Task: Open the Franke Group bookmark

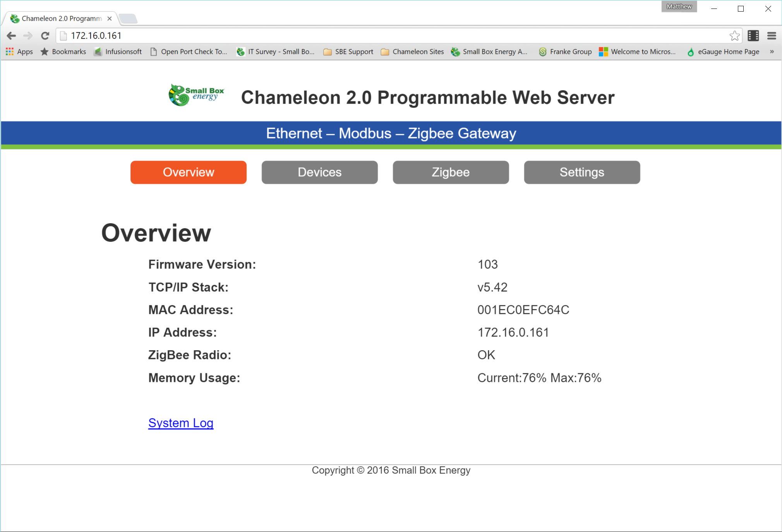Action: (x=565, y=51)
